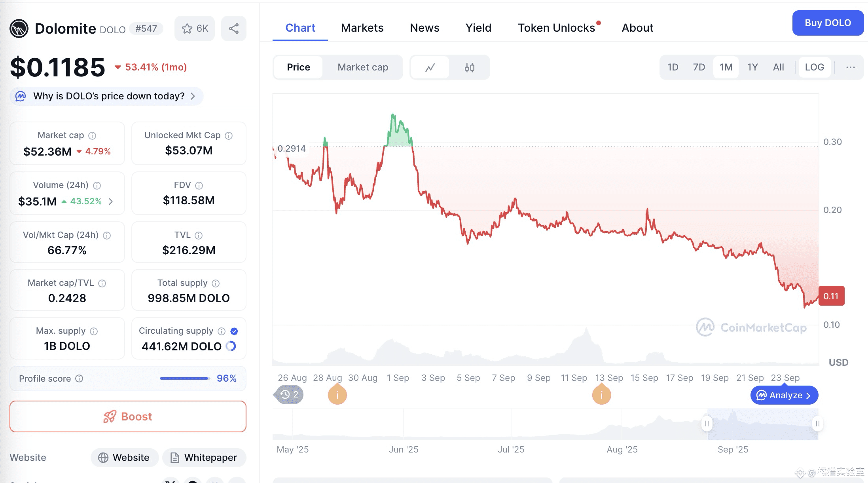Screen dimensions: 868x483
Task: Click the Buy DOLO button
Action: coord(828,23)
